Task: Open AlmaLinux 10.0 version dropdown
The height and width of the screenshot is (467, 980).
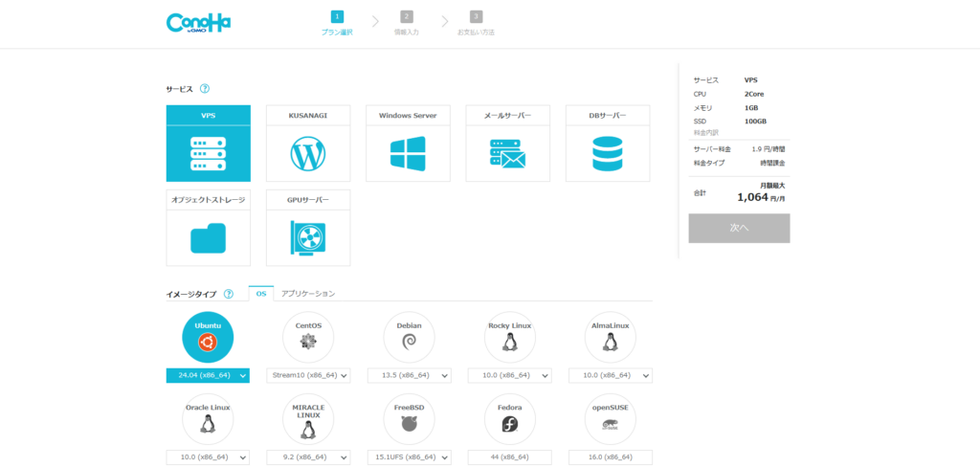Action: 611,375
